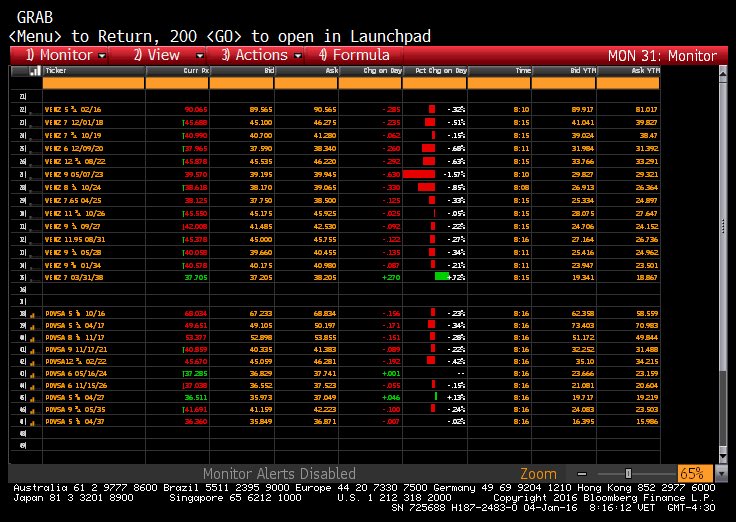
Task: Click the chart icon on PDVSA 11/17 row
Action: [x=33, y=338]
